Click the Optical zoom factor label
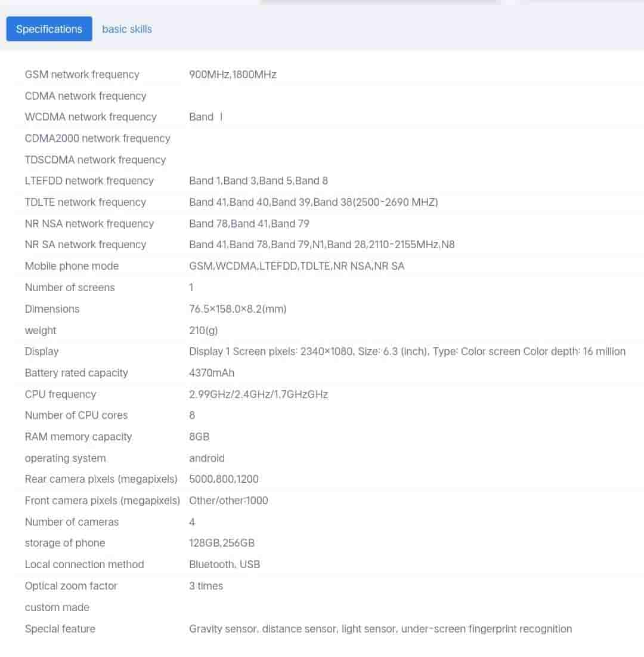This screenshot has height=657, width=644. tap(71, 586)
